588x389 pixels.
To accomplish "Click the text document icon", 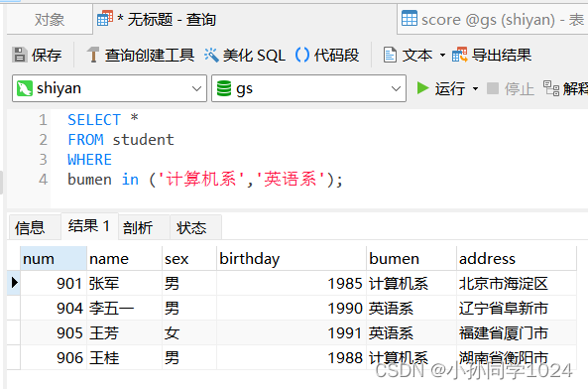I will [390, 56].
